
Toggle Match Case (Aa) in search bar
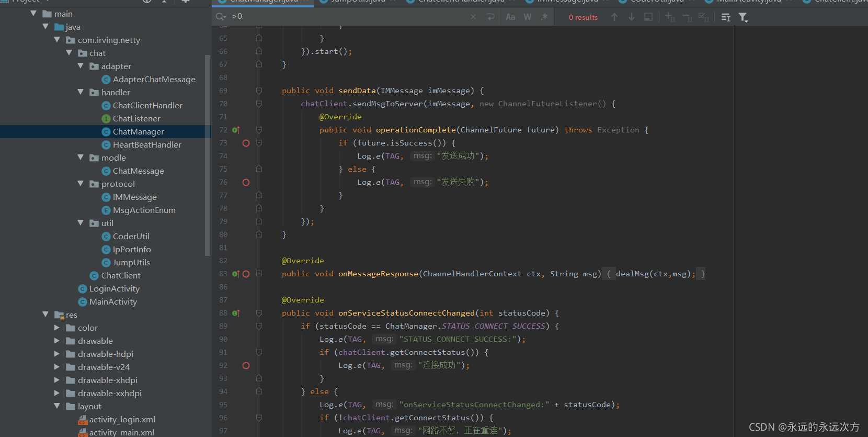click(x=510, y=17)
